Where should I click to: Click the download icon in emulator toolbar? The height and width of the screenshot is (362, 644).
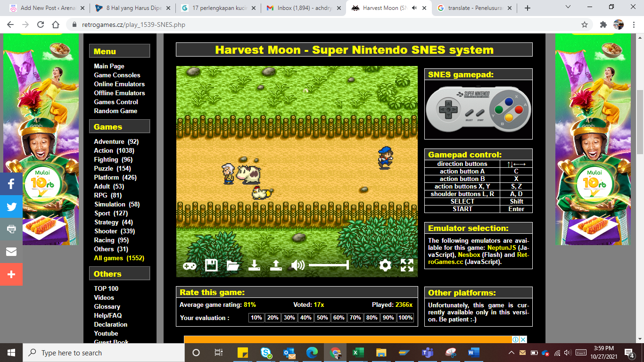255,265
